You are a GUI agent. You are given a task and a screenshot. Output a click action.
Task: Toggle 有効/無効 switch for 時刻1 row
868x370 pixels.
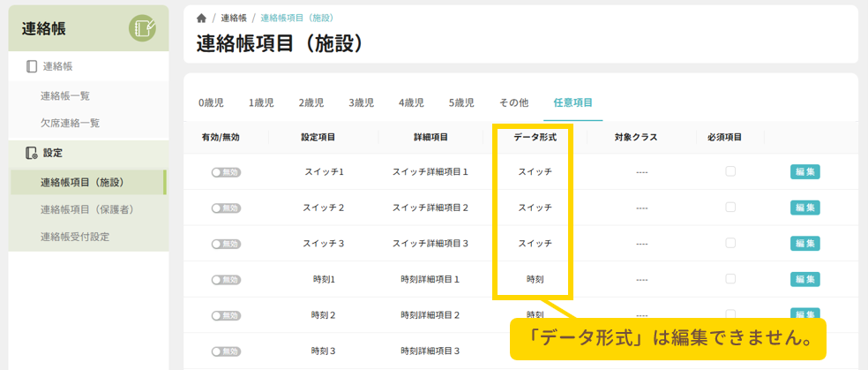[226, 280]
